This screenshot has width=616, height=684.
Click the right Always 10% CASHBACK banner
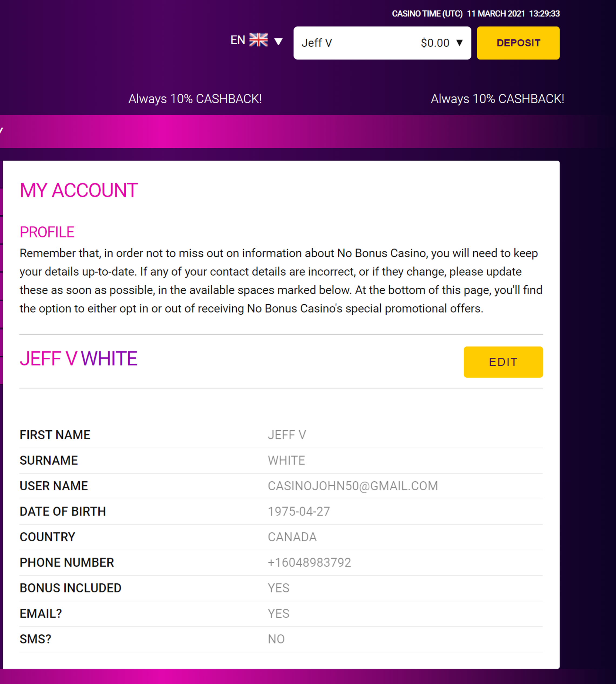497,99
